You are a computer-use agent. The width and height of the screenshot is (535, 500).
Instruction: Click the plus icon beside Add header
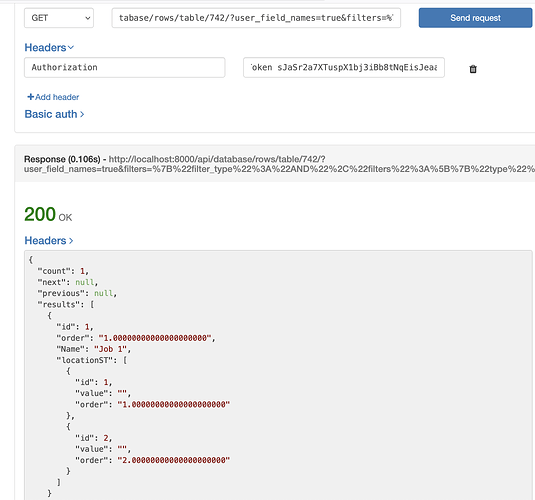coord(31,97)
